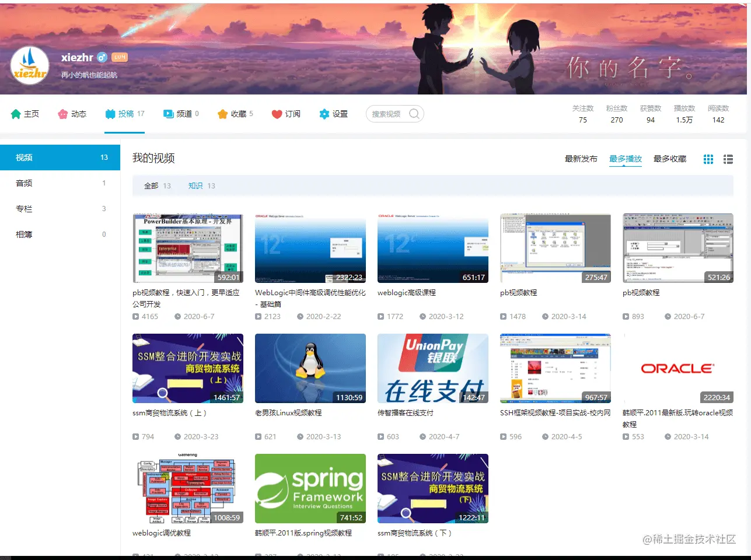751x560 pixels.
Task: Open pb视频教程 thumbnail 521:26
Action: tap(678, 249)
